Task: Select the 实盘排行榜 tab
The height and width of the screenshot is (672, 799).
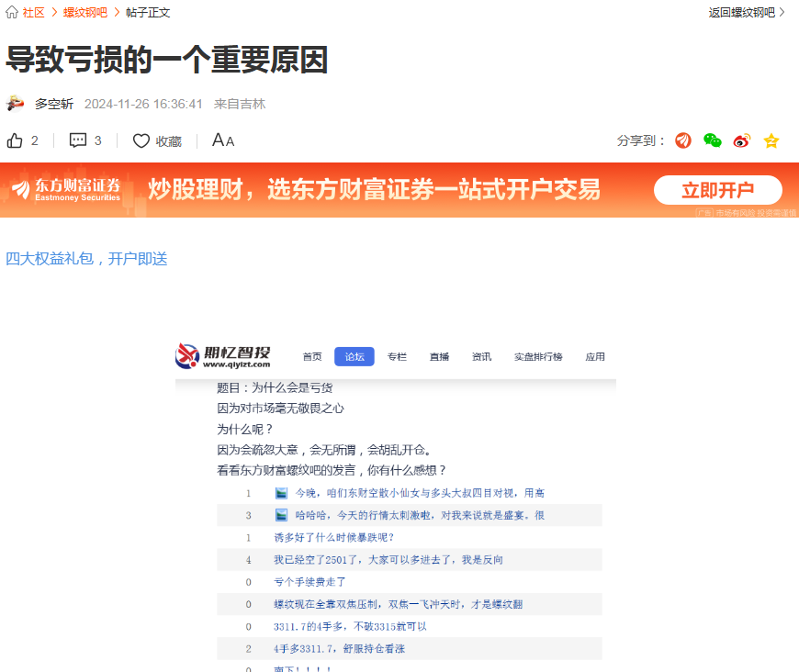Action: 538,356
